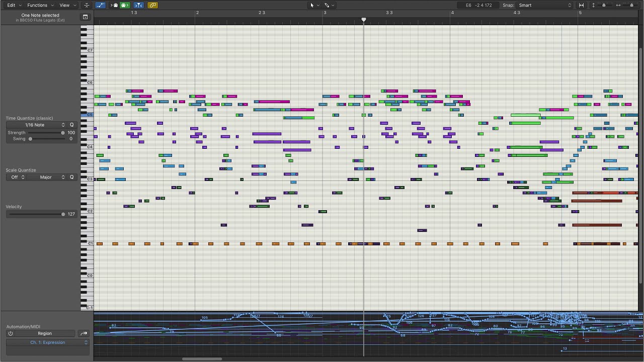Click bar 3 in the ruler
644x362 pixels.
(325, 13)
